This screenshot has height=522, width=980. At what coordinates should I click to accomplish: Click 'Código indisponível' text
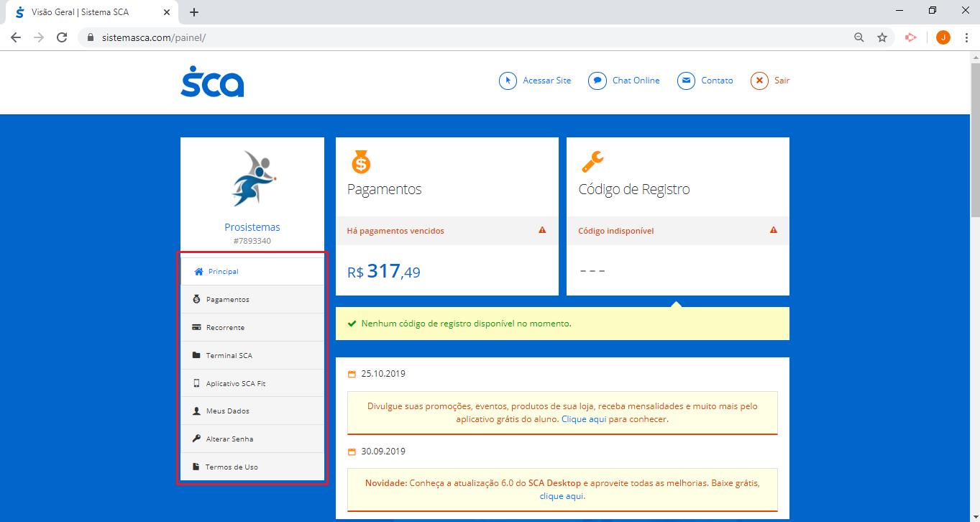[x=616, y=231]
